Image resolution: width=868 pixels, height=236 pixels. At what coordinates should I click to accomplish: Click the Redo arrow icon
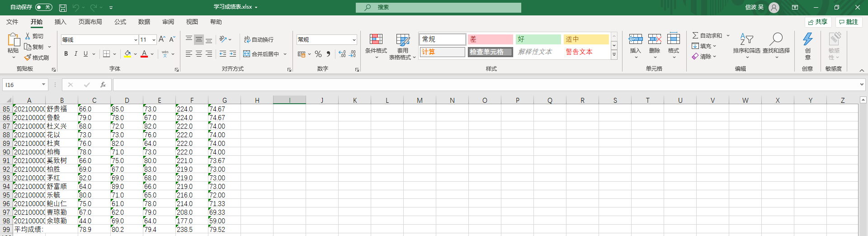point(94,7)
